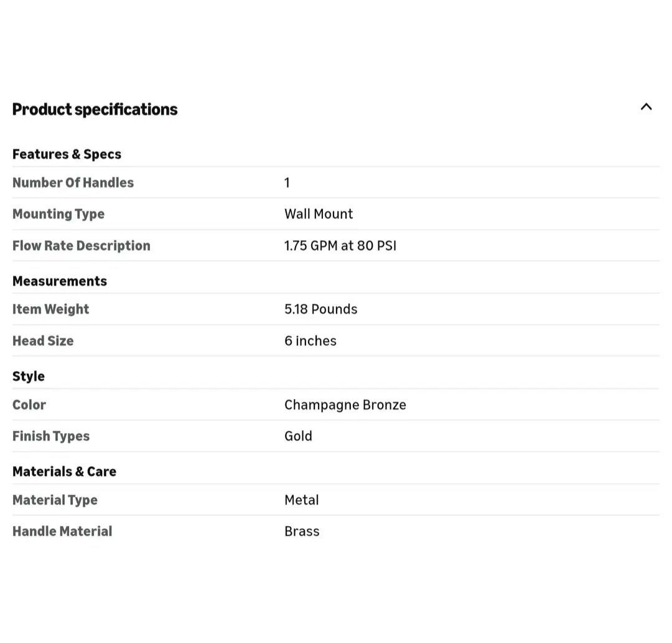Viewport: 672px width, 643px height.
Task: Select the Gold finish value
Action: 298,436
